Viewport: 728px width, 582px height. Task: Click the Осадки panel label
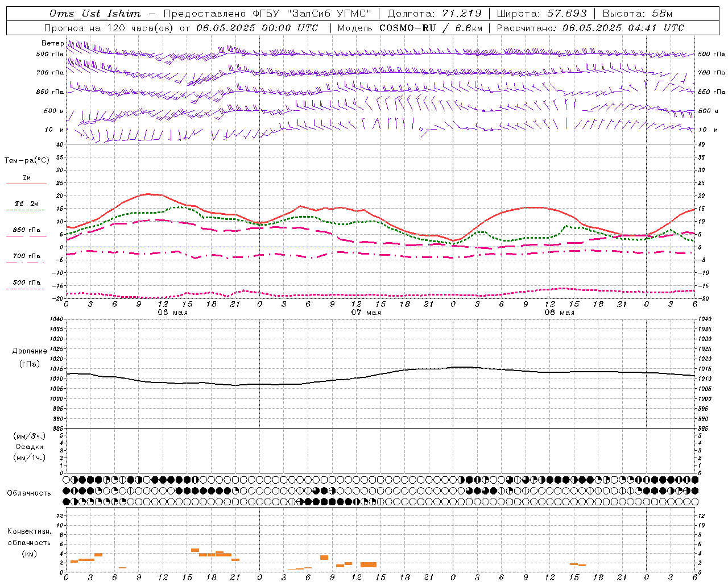click(x=30, y=447)
